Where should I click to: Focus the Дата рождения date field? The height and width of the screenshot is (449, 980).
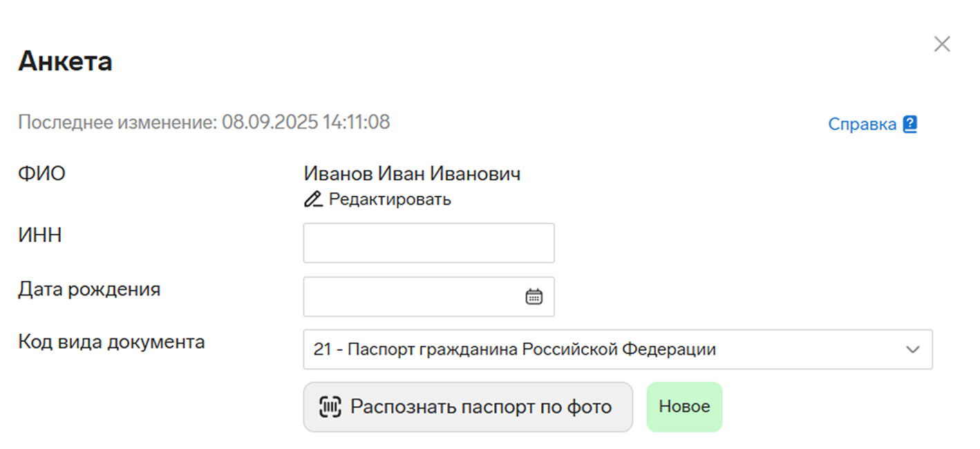coord(428,297)
